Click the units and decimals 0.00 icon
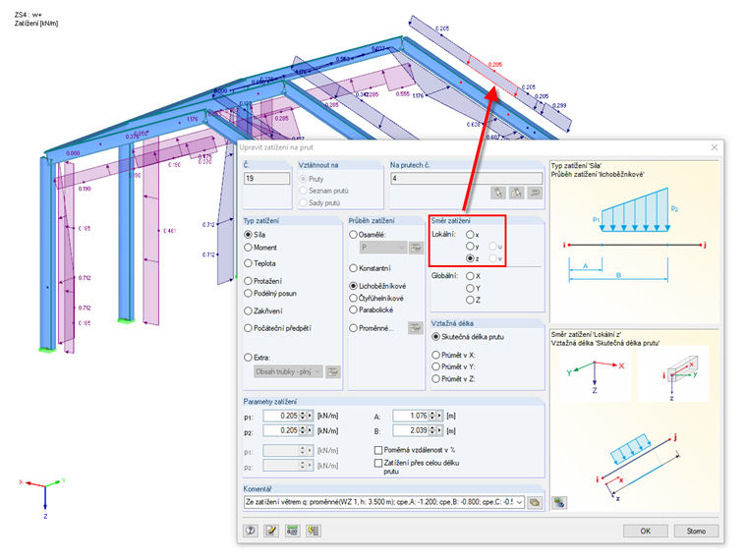747x560 pixels. pos(292,531)
